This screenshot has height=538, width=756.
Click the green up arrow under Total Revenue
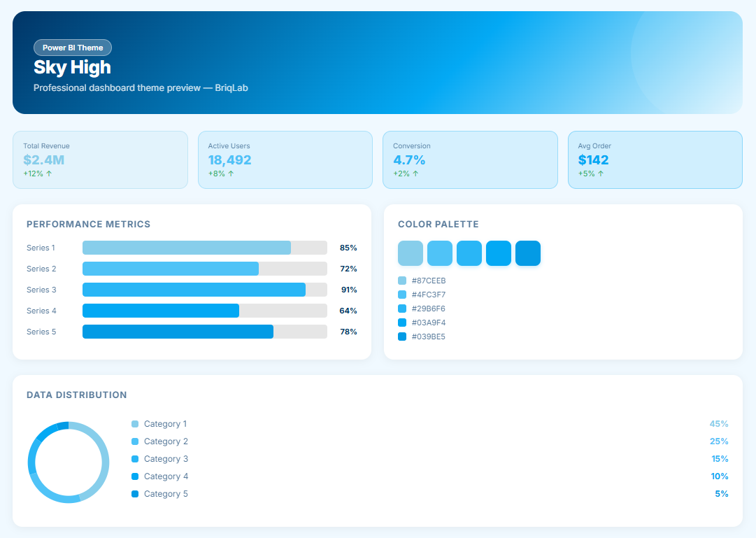point(49,174)
